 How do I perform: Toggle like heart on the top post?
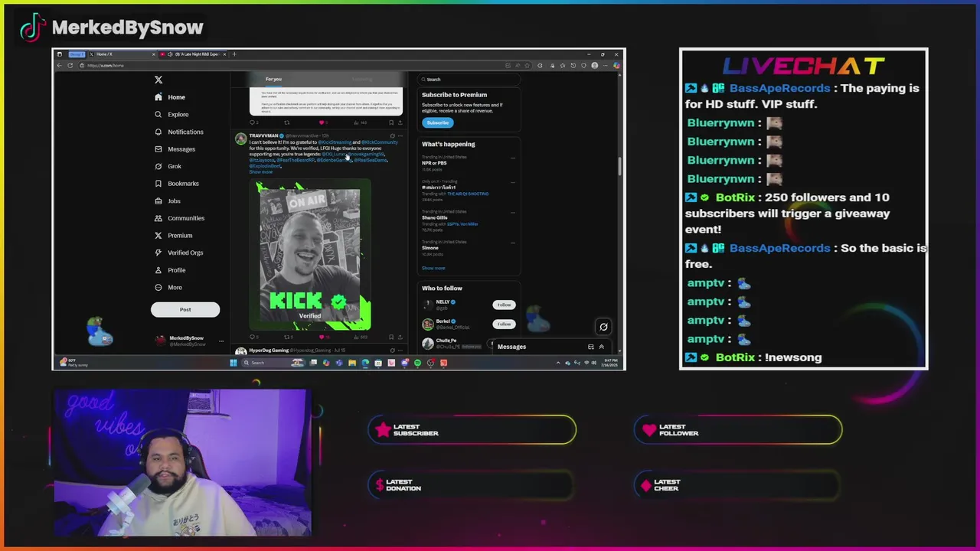[x=322, y=122]
